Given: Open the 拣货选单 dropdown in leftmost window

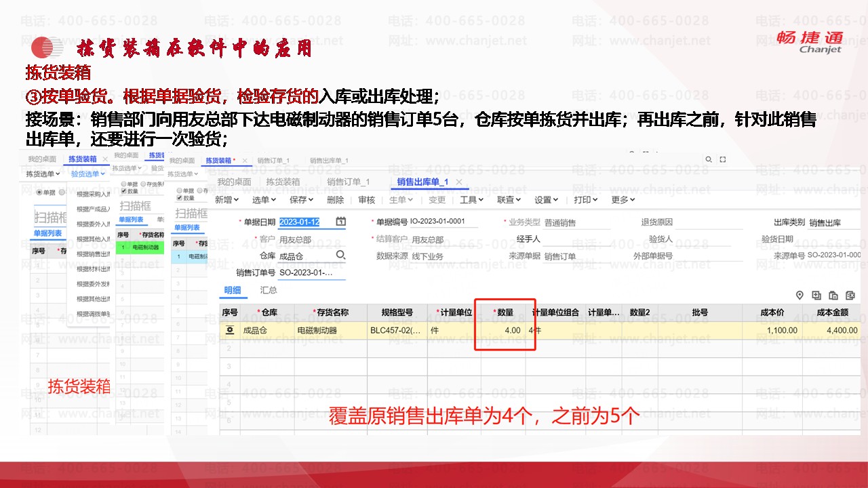Looking at the screenshot, I should 43,174.
